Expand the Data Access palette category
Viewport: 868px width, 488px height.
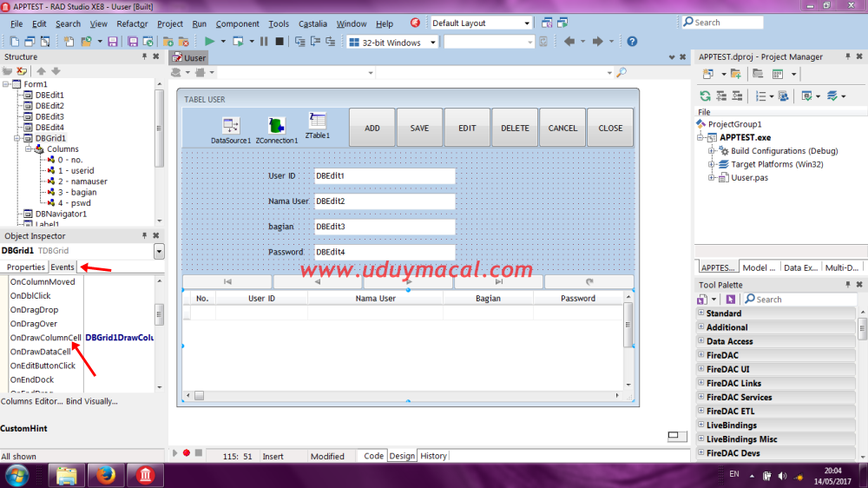tap(700, 340)
